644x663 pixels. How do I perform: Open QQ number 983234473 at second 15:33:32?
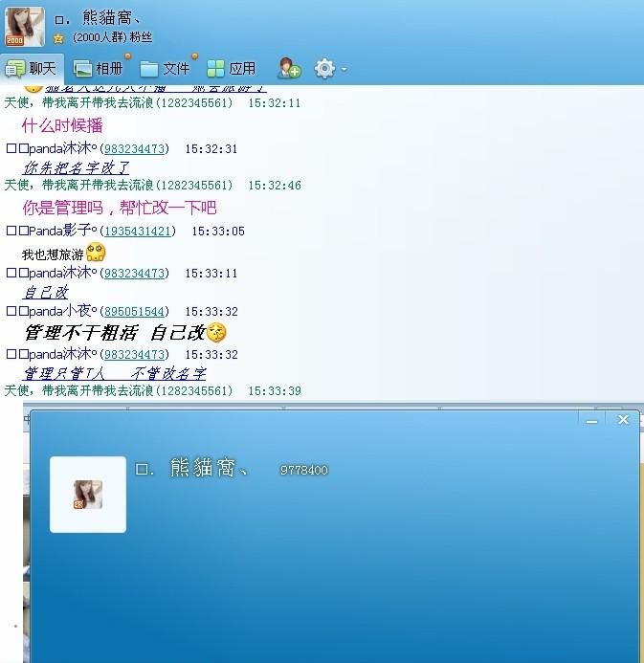134,354
